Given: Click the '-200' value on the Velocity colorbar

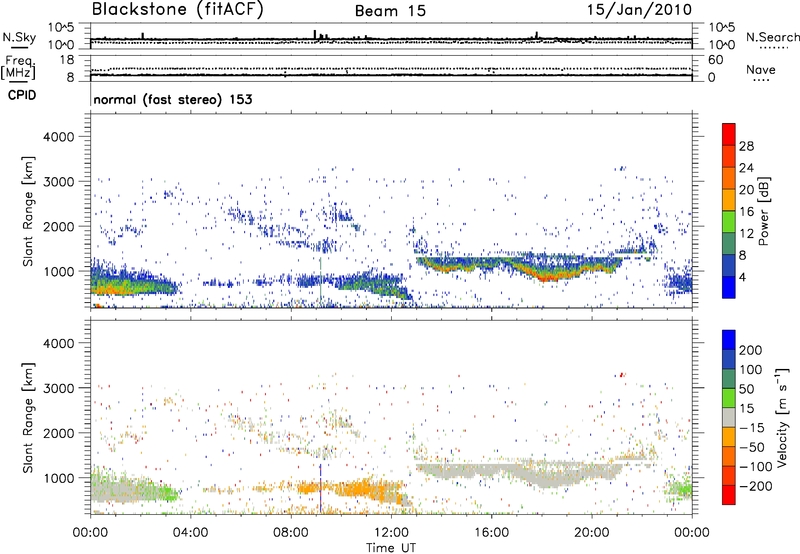Looking at the screenshot, I should coord(756,486).
